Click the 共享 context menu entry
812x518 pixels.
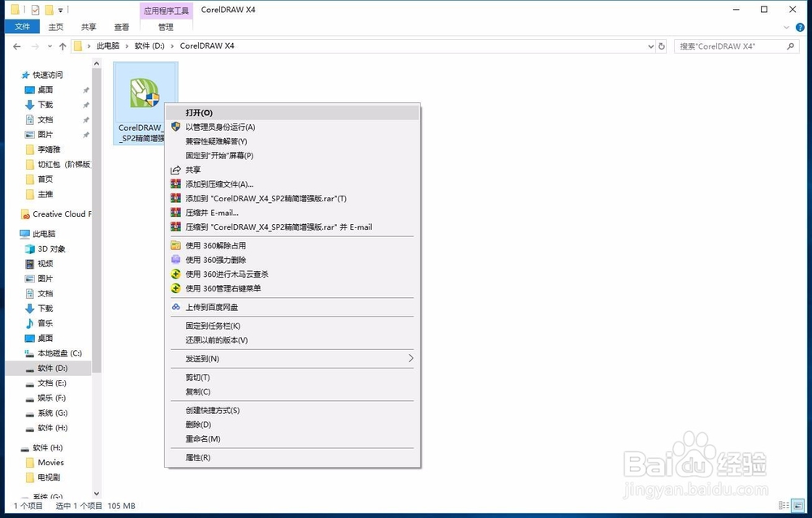coord(292,170)
